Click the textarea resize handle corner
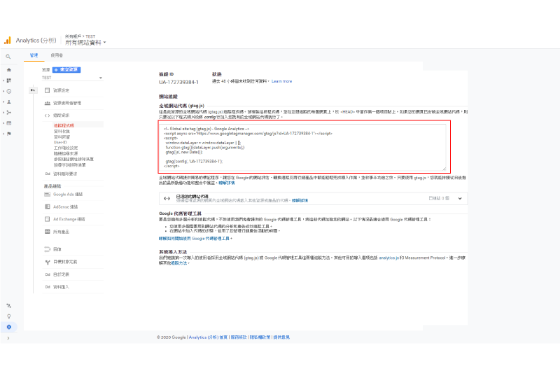The height and width of the screenshot is (392, 560). [444, 169]
